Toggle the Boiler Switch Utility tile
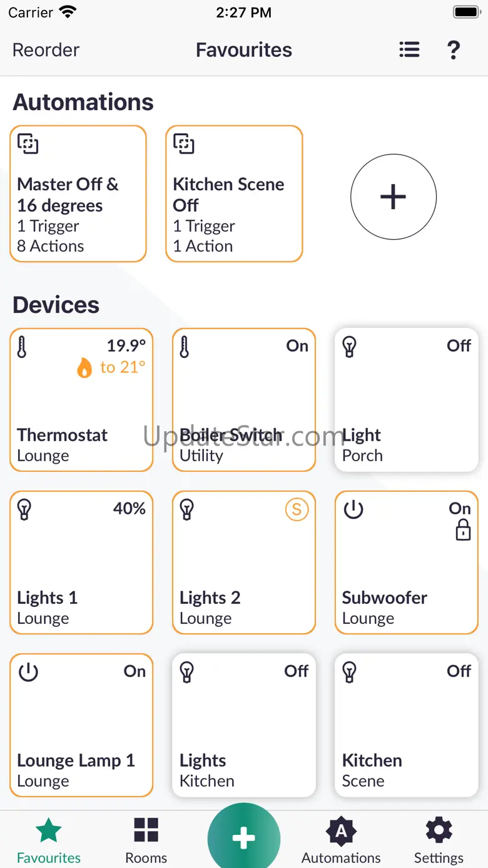The image size is (488, 868). point(244,400)
